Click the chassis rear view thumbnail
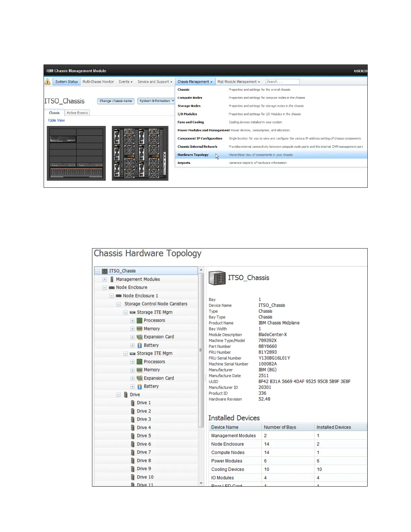This screenshot has height=532, width=411. point(140,153)
